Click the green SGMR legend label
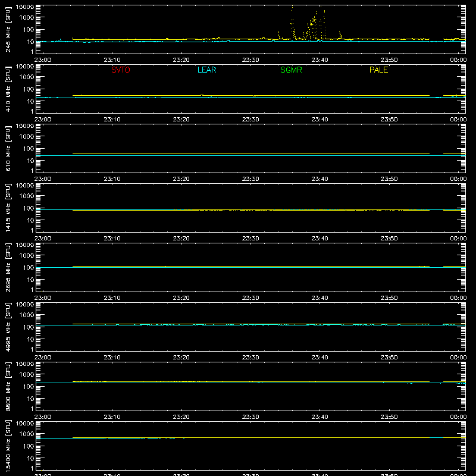Viewport: 476px width, 476px height. (x=291, y=70)
